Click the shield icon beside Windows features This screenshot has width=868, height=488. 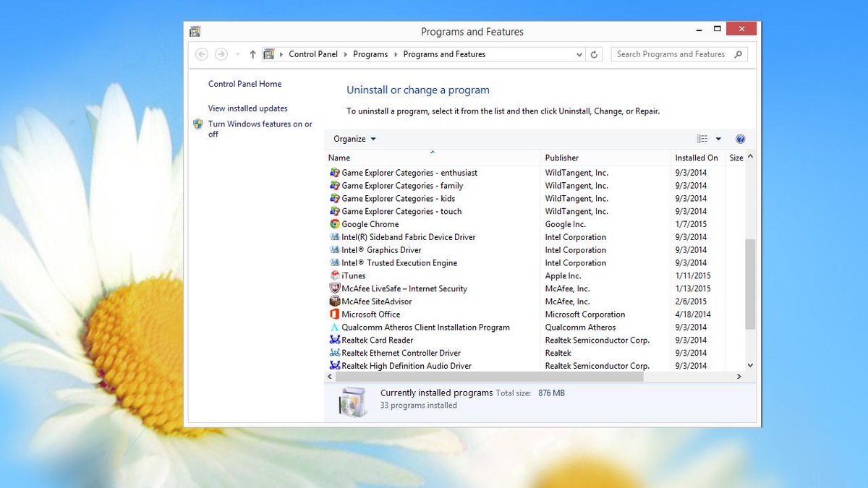click(x=198, y=124)
